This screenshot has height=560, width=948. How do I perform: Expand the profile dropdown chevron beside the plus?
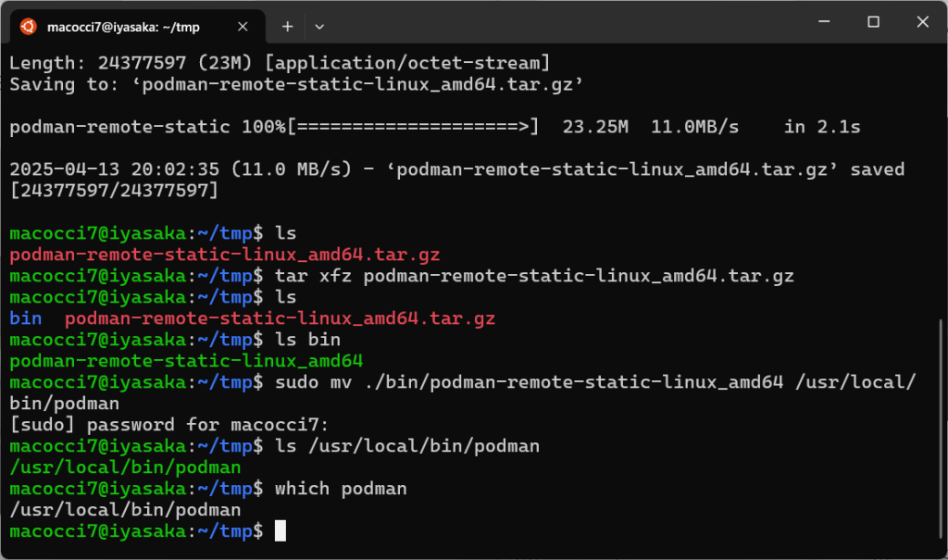coord(319,27)
